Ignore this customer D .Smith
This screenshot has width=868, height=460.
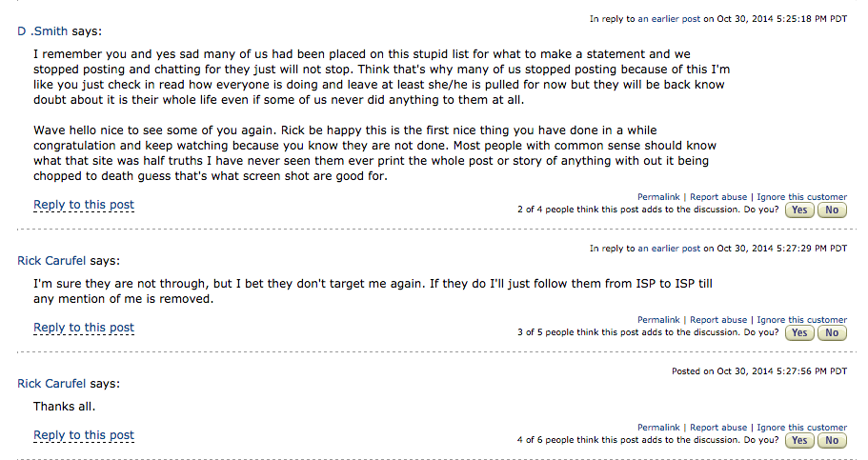pyautogui.click(x=801, y=197)
